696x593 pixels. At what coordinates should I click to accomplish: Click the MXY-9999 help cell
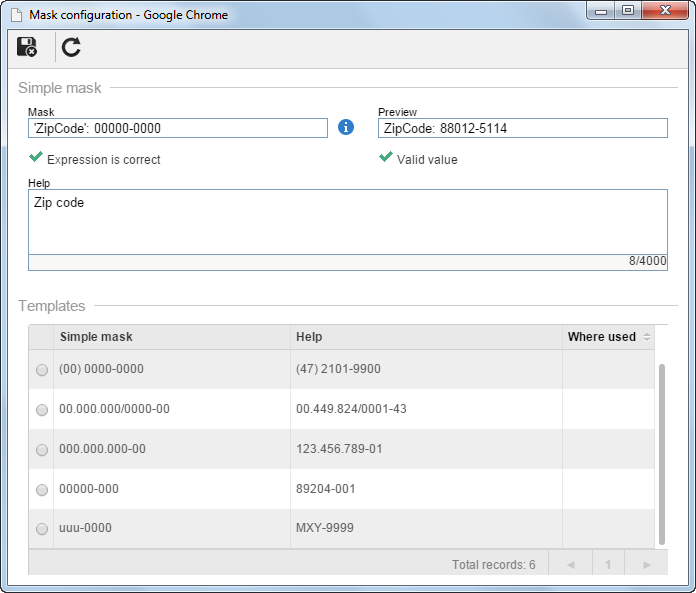tap(426, 528)
